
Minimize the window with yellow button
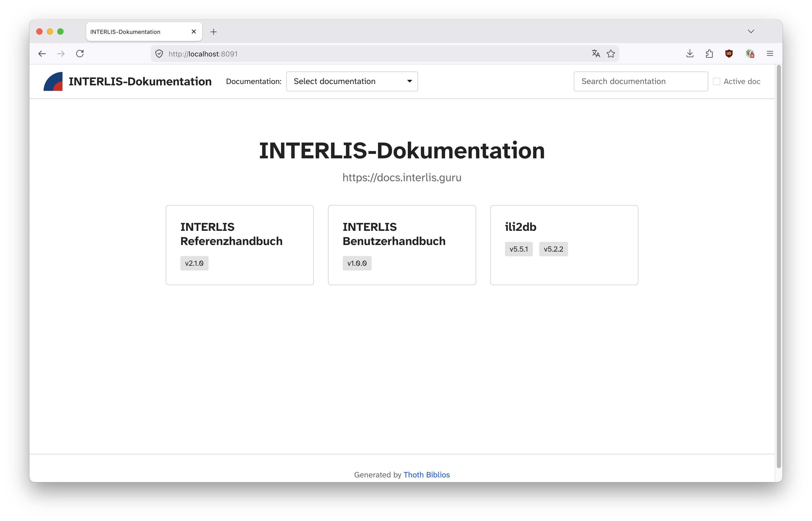(50, 32)
